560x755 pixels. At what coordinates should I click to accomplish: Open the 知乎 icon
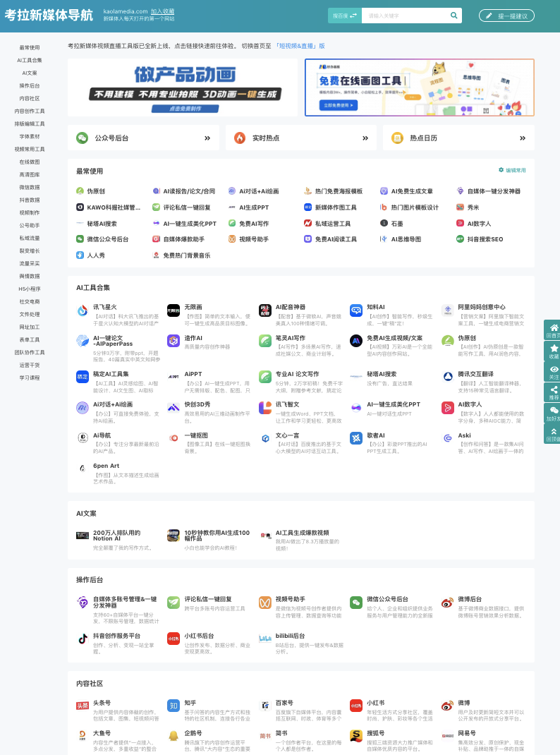(x=174, y=706)
